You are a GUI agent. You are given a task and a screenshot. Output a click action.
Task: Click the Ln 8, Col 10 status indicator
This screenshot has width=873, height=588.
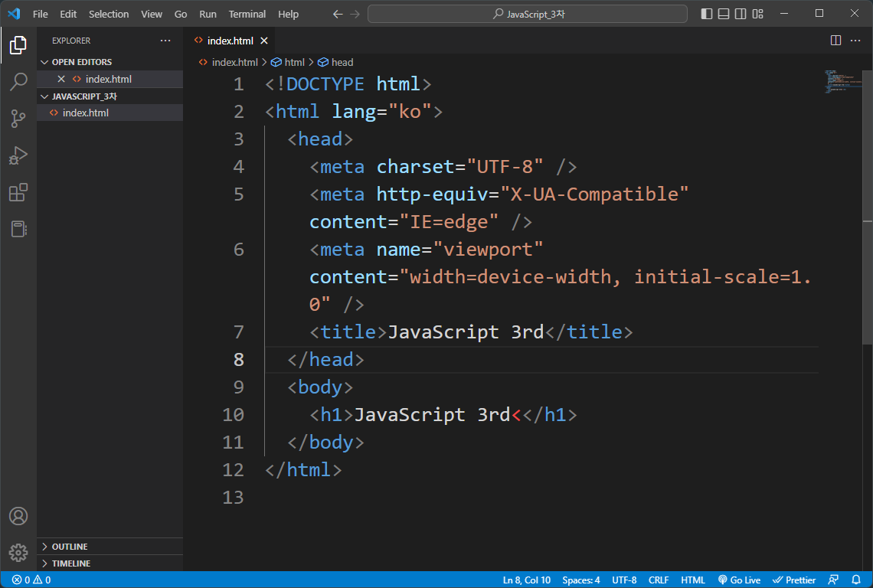point(526,580)
